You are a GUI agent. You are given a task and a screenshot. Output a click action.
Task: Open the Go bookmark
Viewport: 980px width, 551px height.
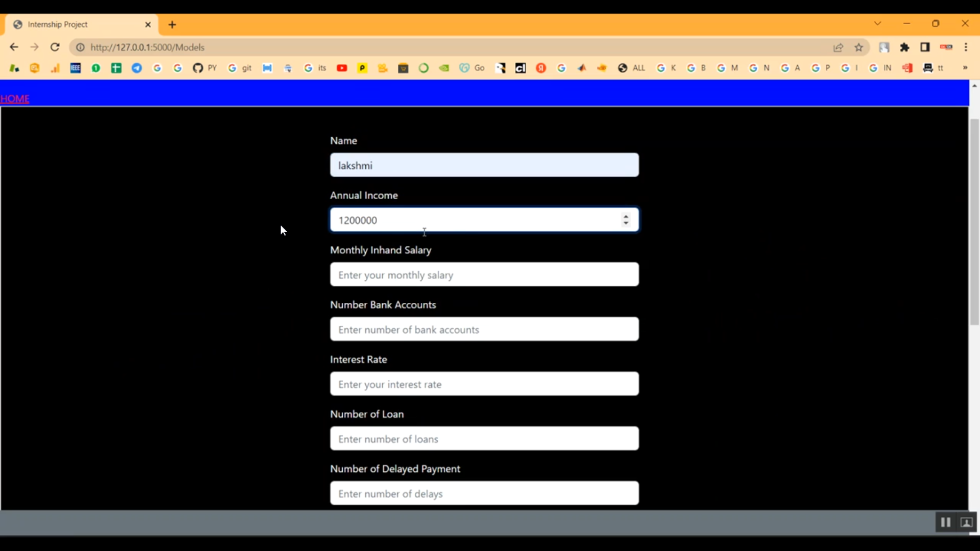click(472, 68)
